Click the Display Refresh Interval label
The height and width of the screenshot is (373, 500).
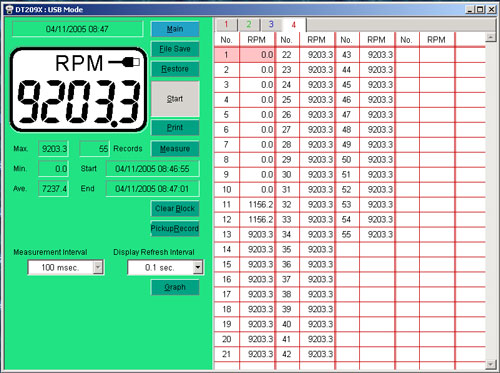point(154,252)
